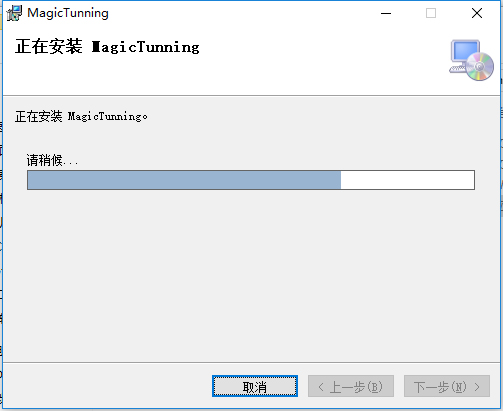Click the installer icon in the title bar
Viewport: 503px width, 411px height.
pos(14,13)
